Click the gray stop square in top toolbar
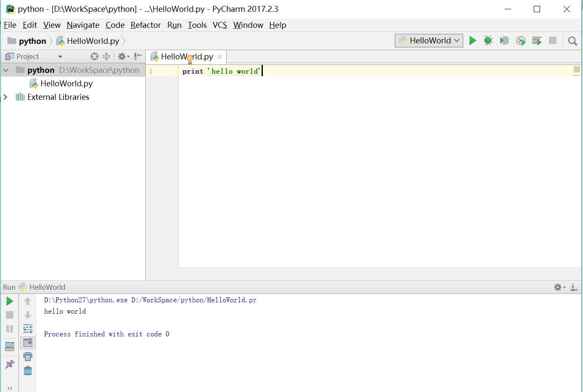The image size is (583, 392). [553, 40]
